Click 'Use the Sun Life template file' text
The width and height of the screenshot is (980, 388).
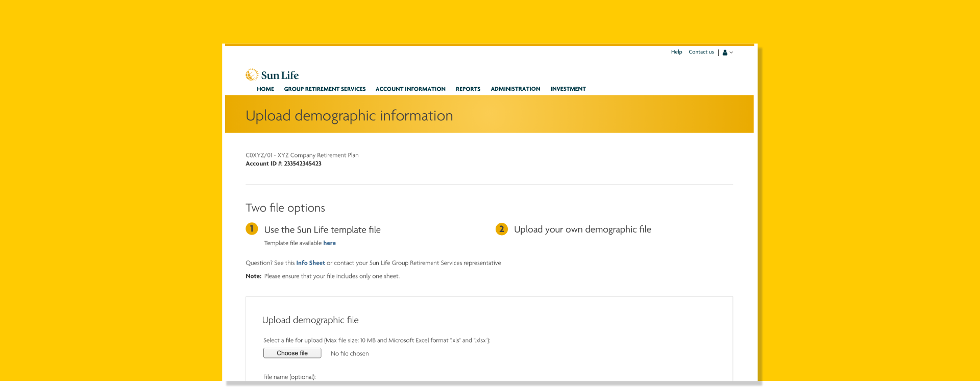point(322,230)
